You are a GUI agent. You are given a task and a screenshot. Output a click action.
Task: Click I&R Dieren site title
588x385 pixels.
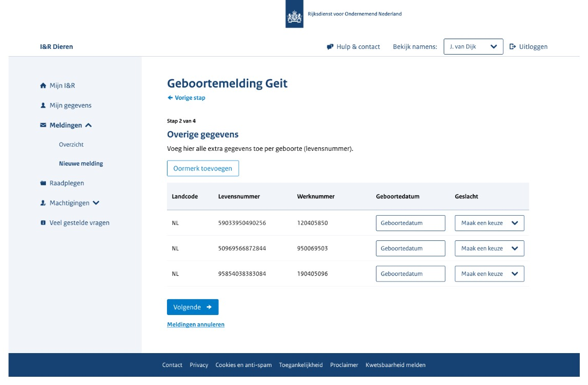coord(57,47)
